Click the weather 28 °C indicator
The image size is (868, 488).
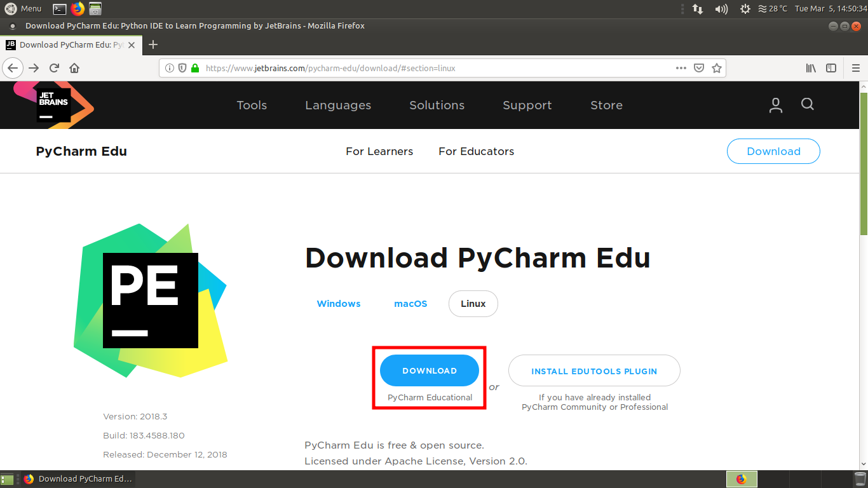(x=772, y=9)
